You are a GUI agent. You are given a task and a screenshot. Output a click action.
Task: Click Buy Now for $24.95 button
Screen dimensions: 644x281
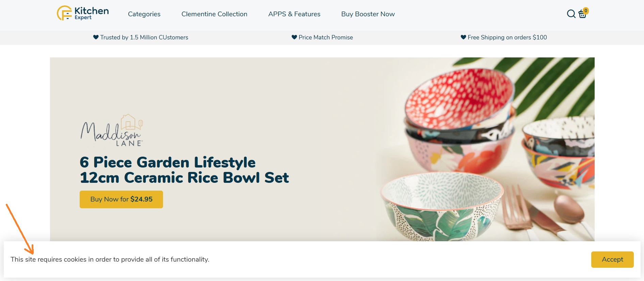121,199
